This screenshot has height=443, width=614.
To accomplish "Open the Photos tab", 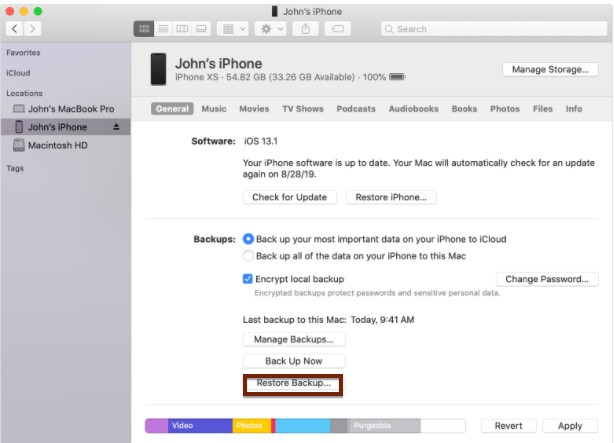I will (x=504, y=109).
